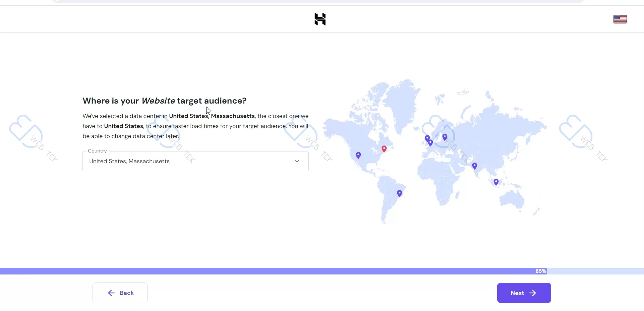Select the India data center pin

pos(475,166)
